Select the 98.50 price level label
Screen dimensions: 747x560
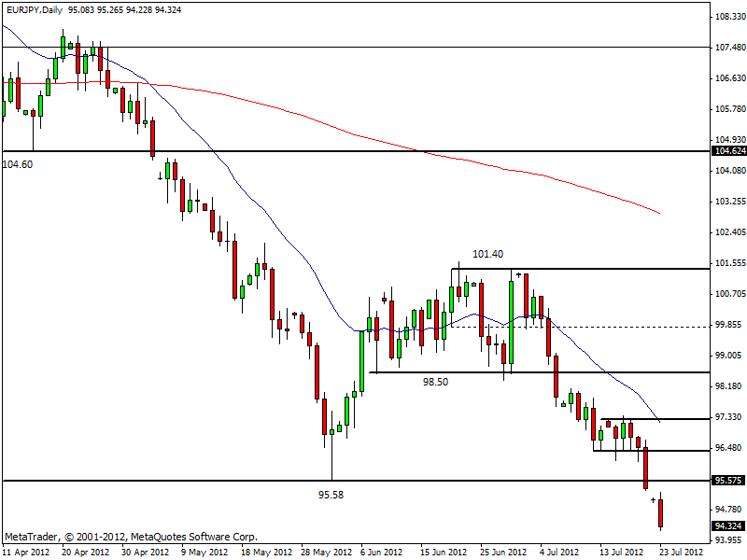(435, 383)
